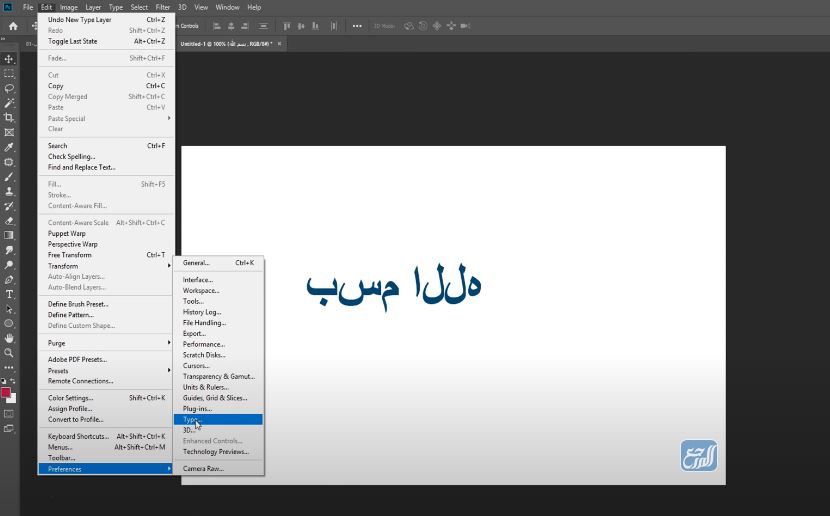Collapse the Preferences submenu from Edit menu
Image resolution: width=830 pixels, height=516 pixels.
click(x=106, y=469)
